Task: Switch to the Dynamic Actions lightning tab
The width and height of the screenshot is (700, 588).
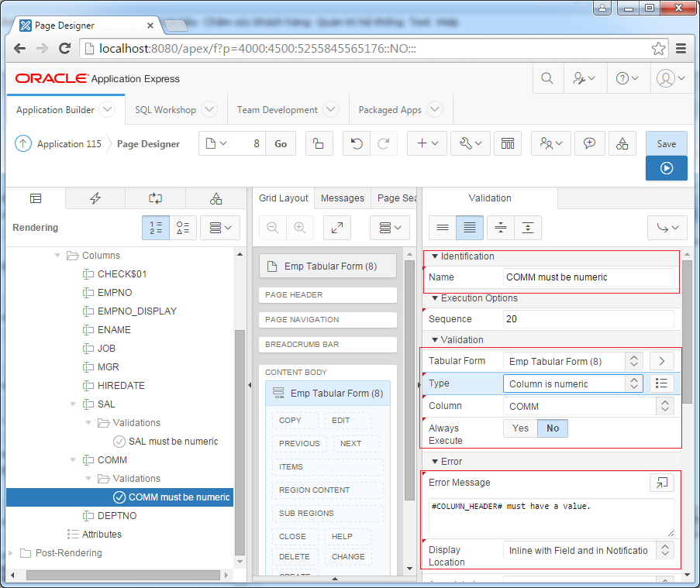Action: click(95, 198)
